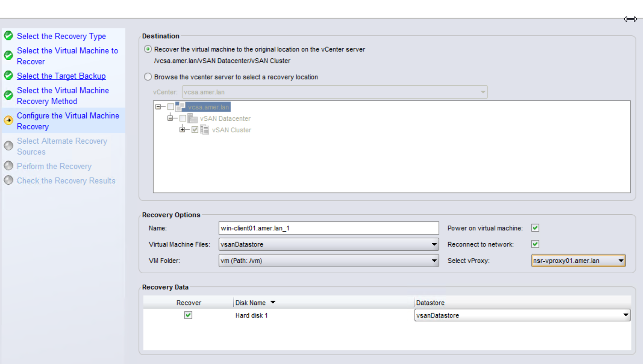The image size is (643, 364).
Task: Click the green checkmark beside Select the Virtual Machine Recovery Method
Action: coord(8,95)
